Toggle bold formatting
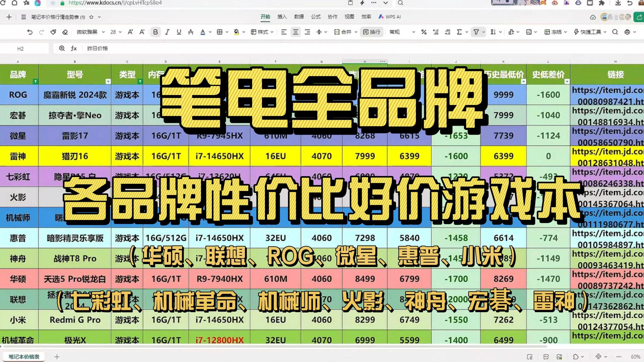Image resolution: width=644 pixels, height=362 pixels. [155, 32]
